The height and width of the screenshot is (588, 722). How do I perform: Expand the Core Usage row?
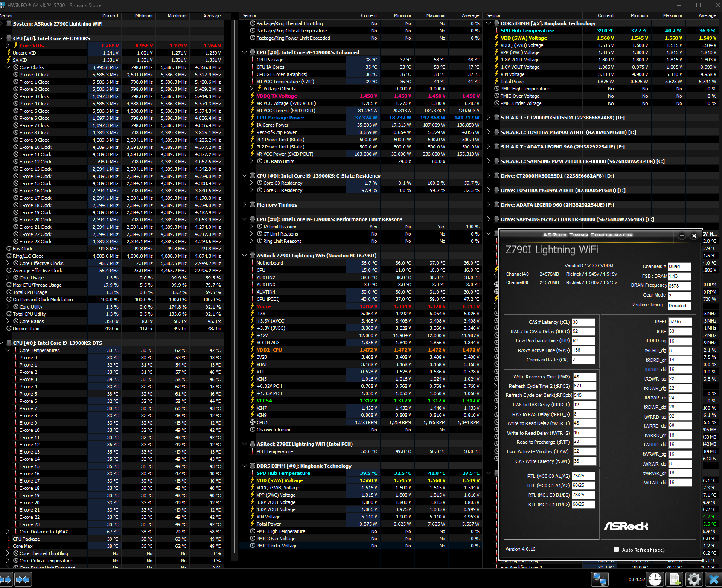[8, 278]
